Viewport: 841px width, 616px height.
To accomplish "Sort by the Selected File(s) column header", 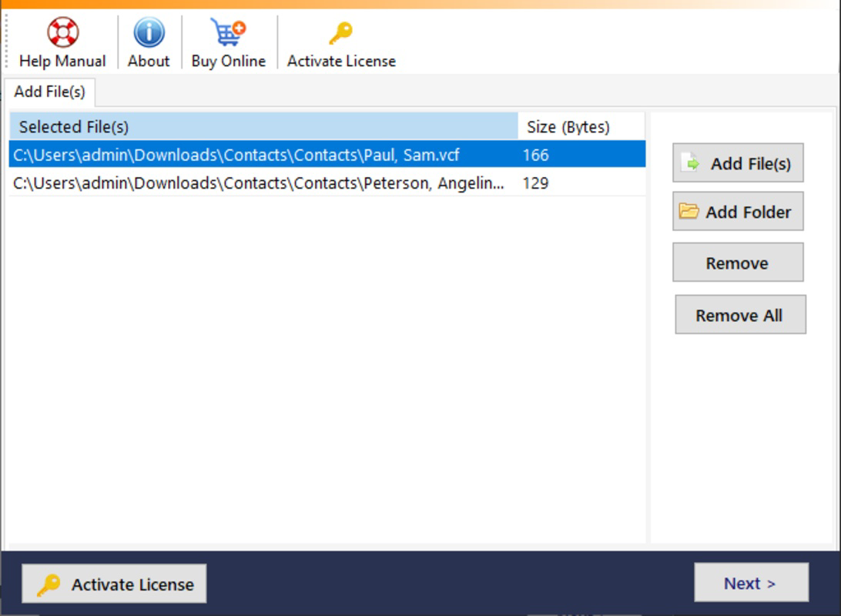I will [x=263, y=126].
